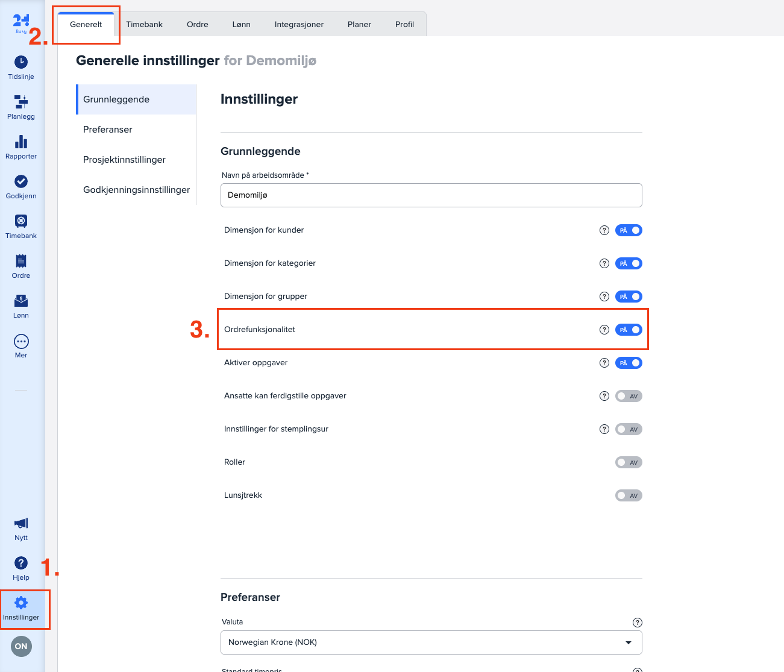Open the Ordre icon in sidebar

click(x=21, y=261)
